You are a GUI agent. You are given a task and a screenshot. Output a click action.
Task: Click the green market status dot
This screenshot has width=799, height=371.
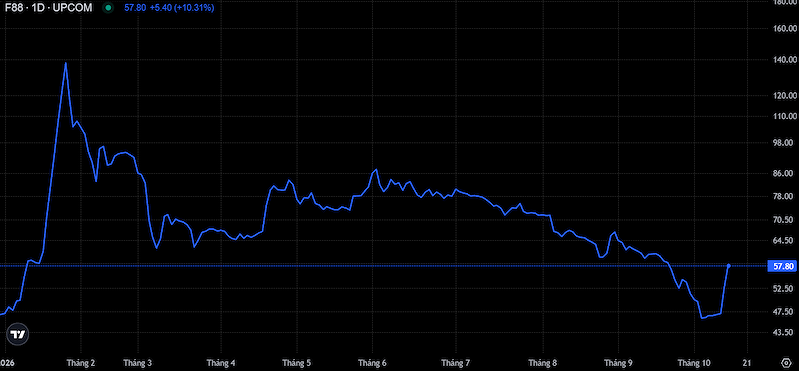[x=108, y=8]
